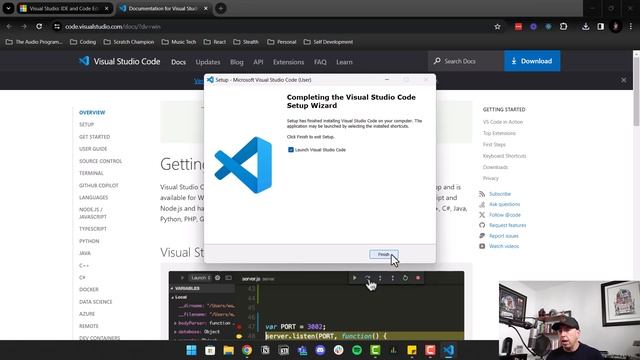This screenshot has width=640, height=360.
Task: Open the Updates page in navbar
Action: tap(208, 62)
